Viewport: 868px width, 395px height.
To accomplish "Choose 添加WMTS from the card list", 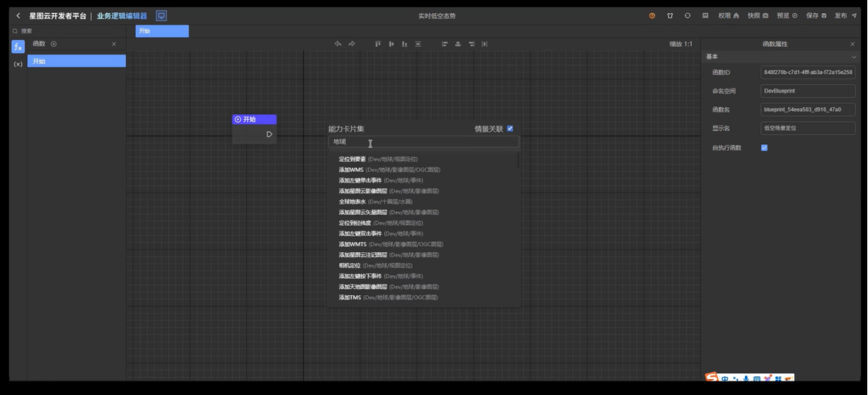I will (x=391, y=244).
